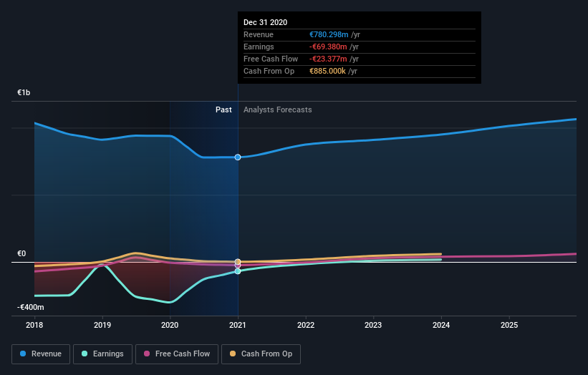588x375 pixels.
Task: Click the €1b y-axis label
Action: 24,92
